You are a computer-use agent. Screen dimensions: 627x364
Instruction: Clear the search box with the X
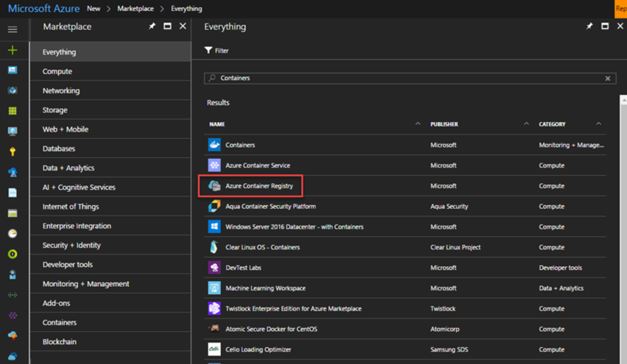[x=607, y=78]
